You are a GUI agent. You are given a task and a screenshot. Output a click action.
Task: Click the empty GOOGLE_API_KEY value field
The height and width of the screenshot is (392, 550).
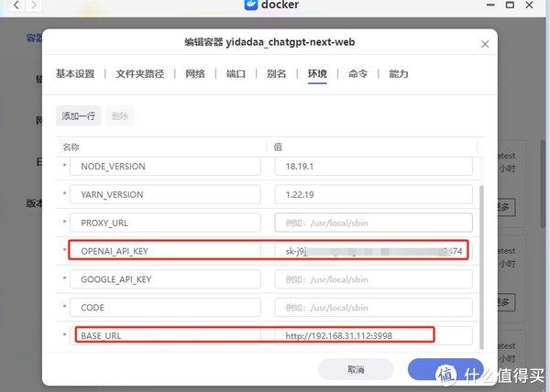[374, 279]
